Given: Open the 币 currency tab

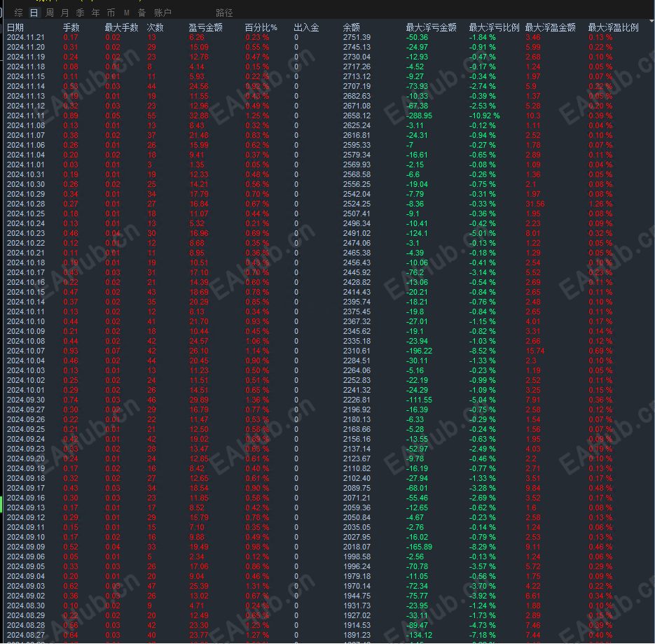Looking at the screenshot, I should (x=111, y=13).
